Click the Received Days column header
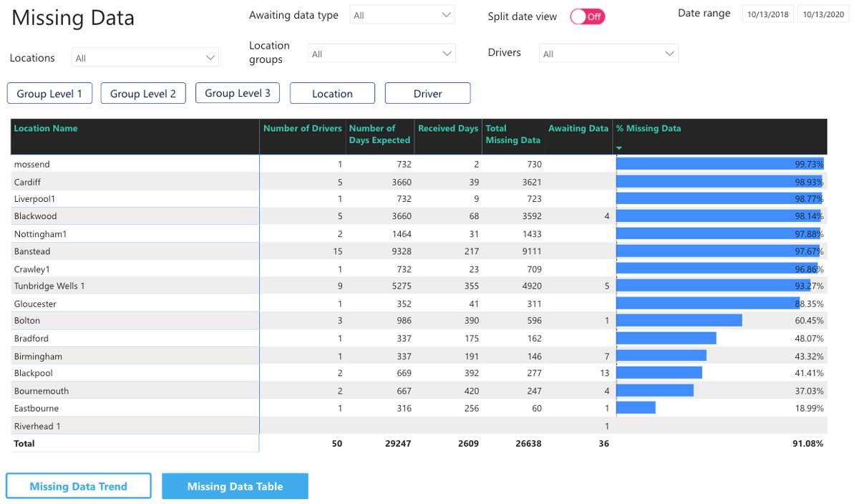This screenshot has height=504, width=859. [x=448, y=129]
